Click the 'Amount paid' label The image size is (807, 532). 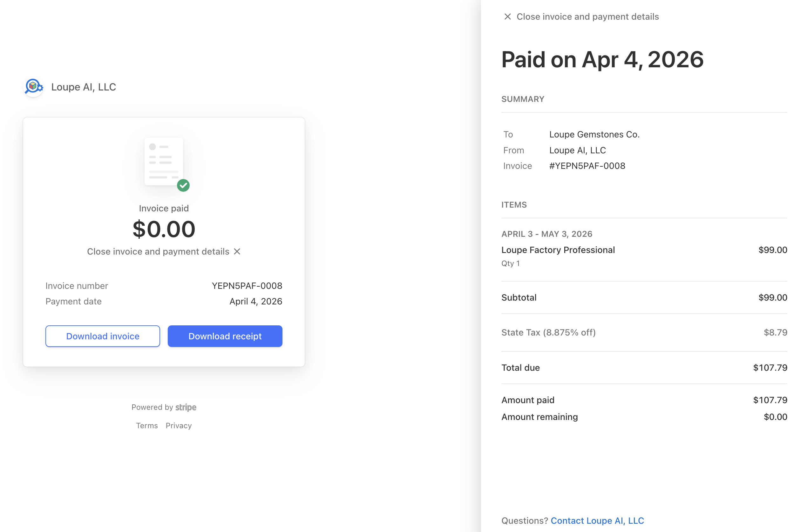[x=528, y=400]
